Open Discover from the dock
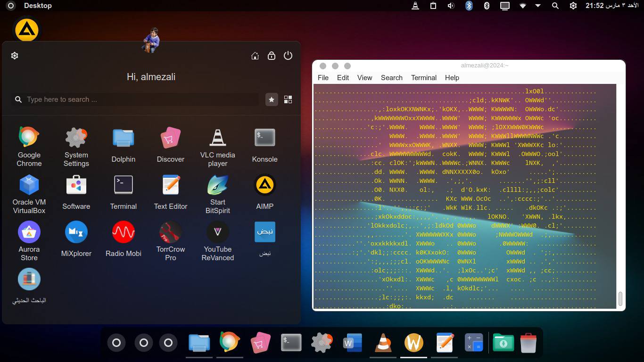The height and width of the screenshot is (362, 644). [x=260, y=343]
